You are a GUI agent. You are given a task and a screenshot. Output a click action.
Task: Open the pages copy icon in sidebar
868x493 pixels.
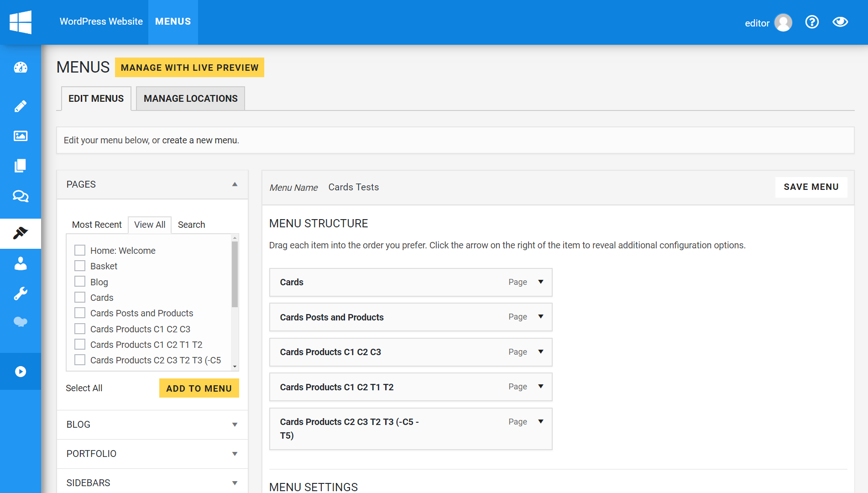[21, 166]
